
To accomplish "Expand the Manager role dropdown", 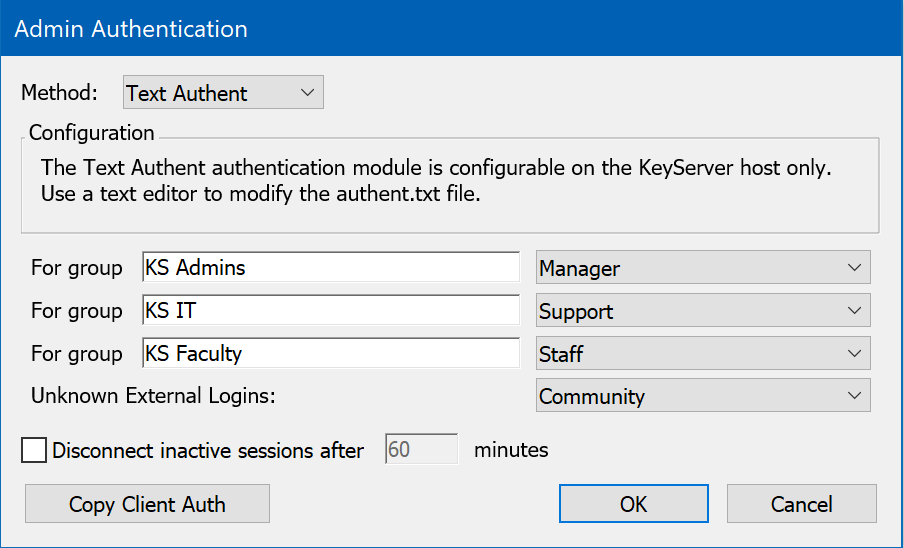I will [x=703, y=268].
